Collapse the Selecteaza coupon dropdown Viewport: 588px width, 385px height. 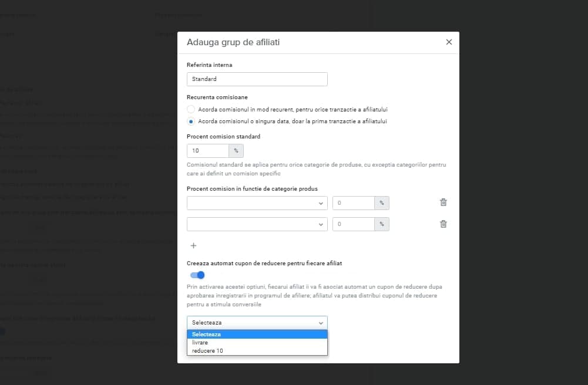[x=257, y=323]
